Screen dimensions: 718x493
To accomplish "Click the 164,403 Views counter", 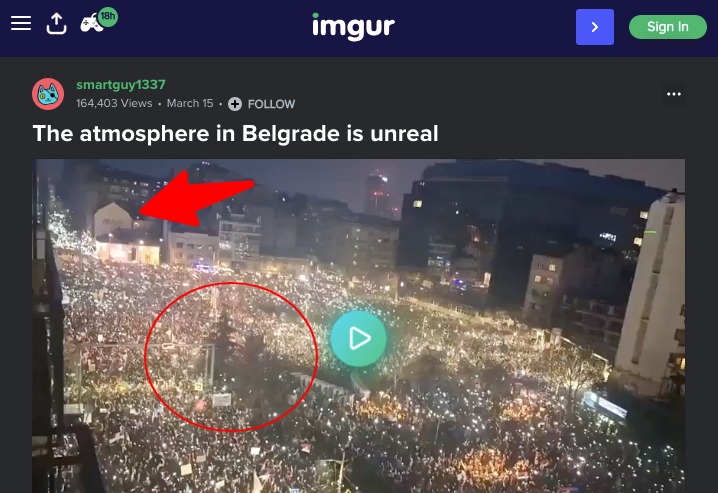I will click(114, 103).
